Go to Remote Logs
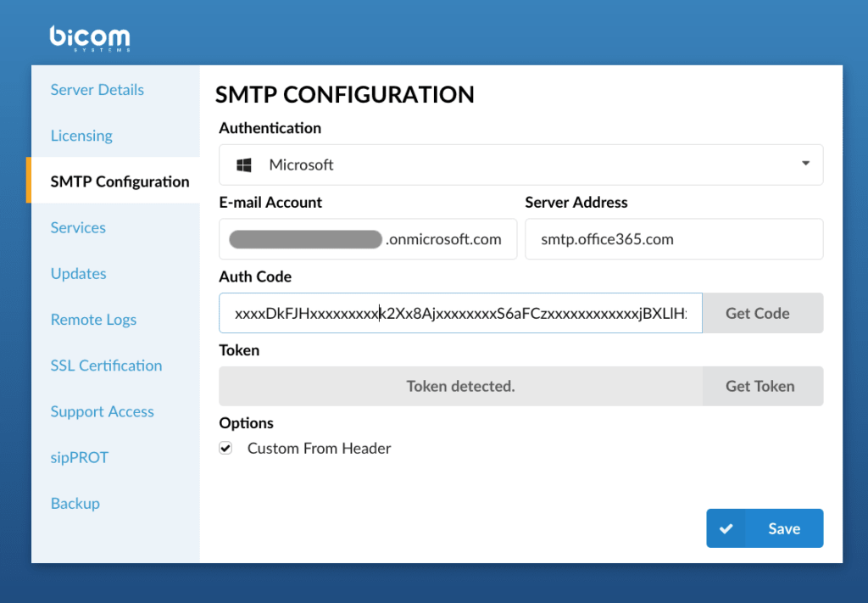Screen dimensions: 868x603 tap(93, 320)
